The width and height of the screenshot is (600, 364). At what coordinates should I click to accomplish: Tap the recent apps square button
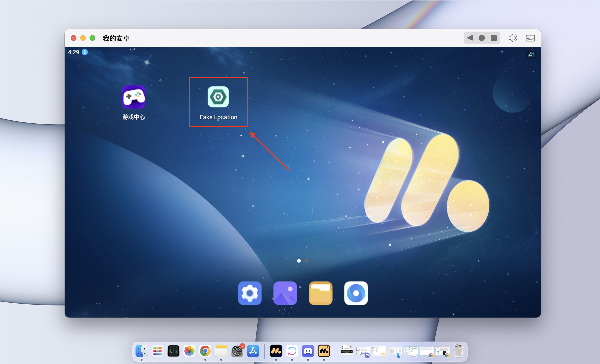[x=494, y=38]
